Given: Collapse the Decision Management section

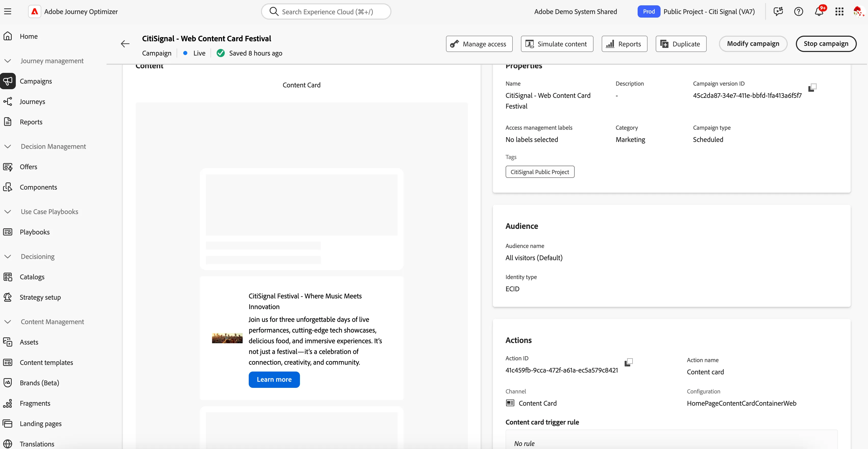Looking at the screenshot, I should 8,146.
